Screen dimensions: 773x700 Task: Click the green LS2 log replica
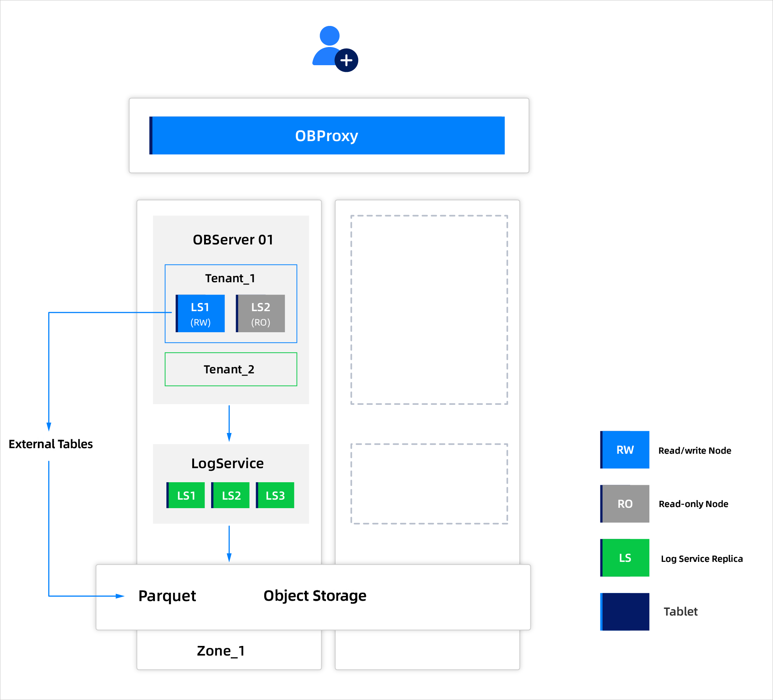(x=230, y=495)
